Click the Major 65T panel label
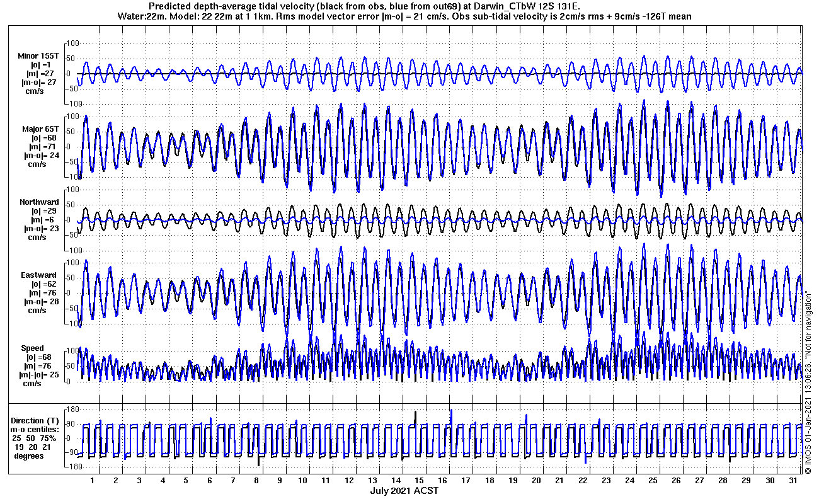The height and width of the screenshot is (504, 819). click(40, 129)
